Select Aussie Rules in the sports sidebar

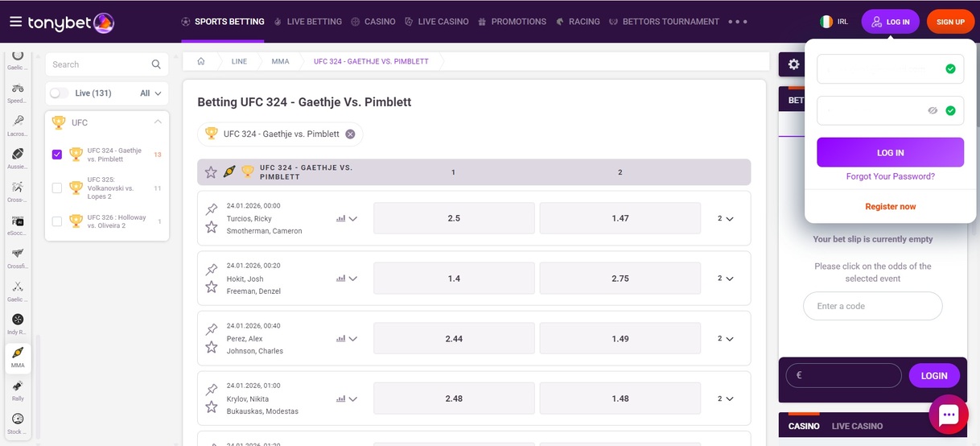coord(18,159)
